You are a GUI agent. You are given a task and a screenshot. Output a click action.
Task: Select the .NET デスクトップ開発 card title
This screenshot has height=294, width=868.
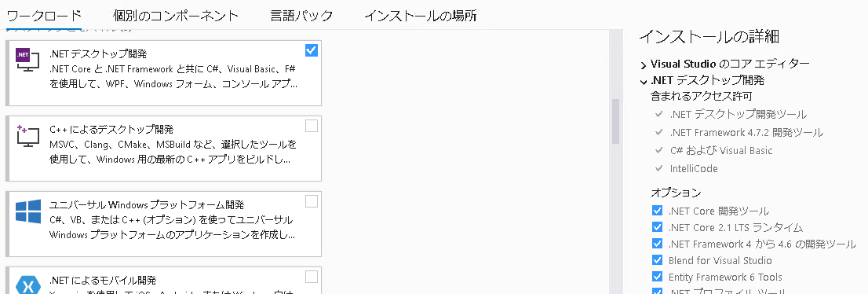[x=98, y=53]
